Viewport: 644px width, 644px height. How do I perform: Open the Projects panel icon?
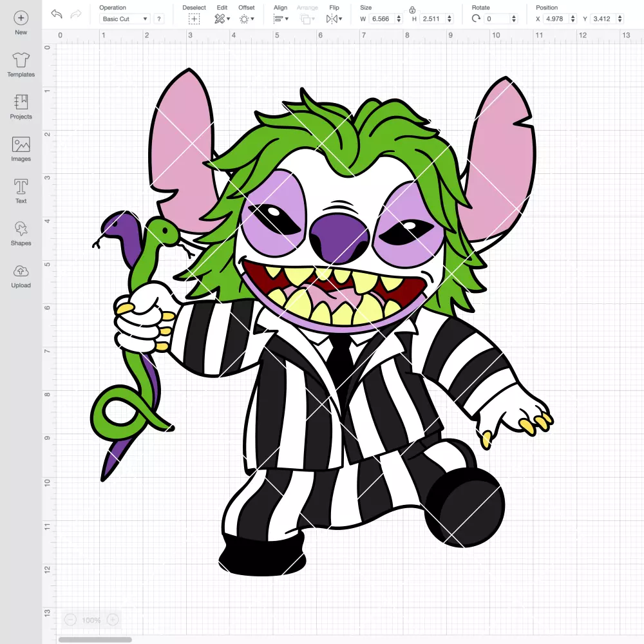21,102
